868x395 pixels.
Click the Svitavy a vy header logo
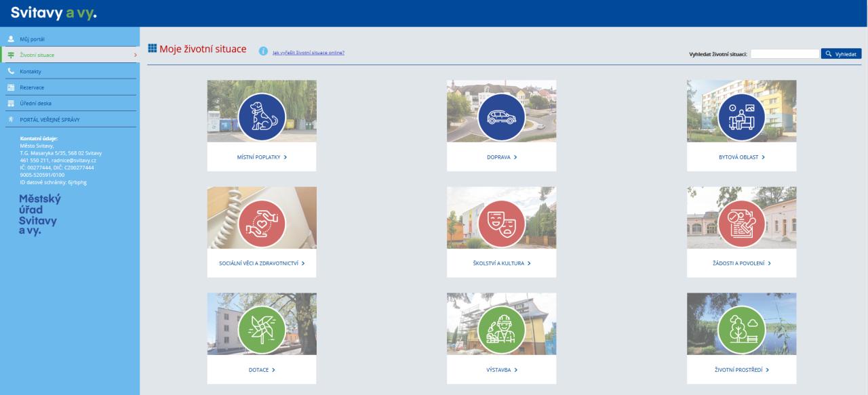[x=54, y=13]
